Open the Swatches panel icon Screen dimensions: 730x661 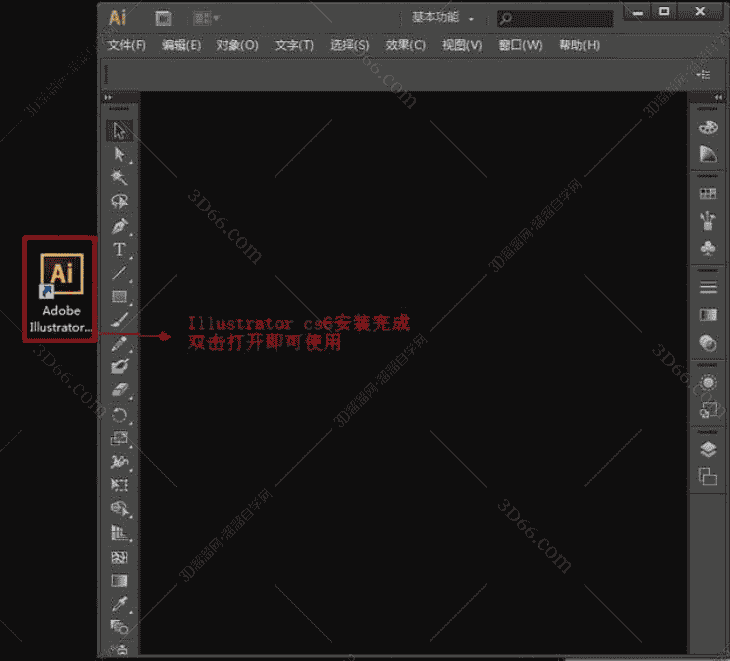[x=708, y=193]
